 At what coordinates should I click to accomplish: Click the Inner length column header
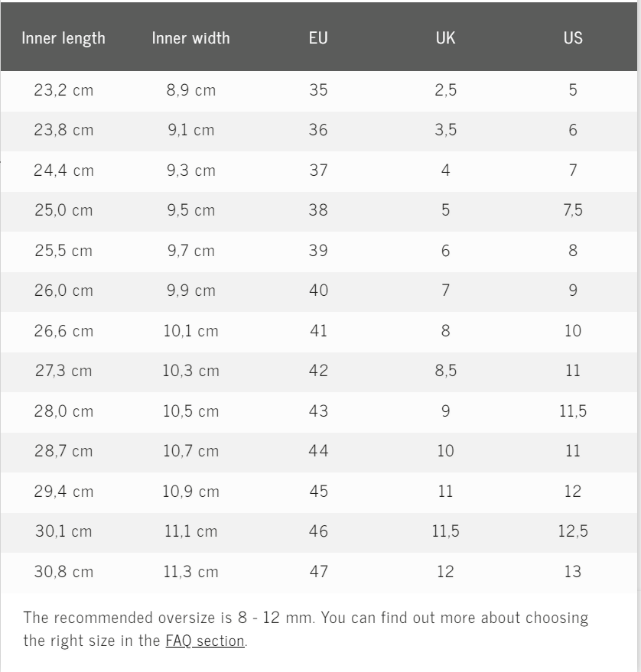click(63, 37)
